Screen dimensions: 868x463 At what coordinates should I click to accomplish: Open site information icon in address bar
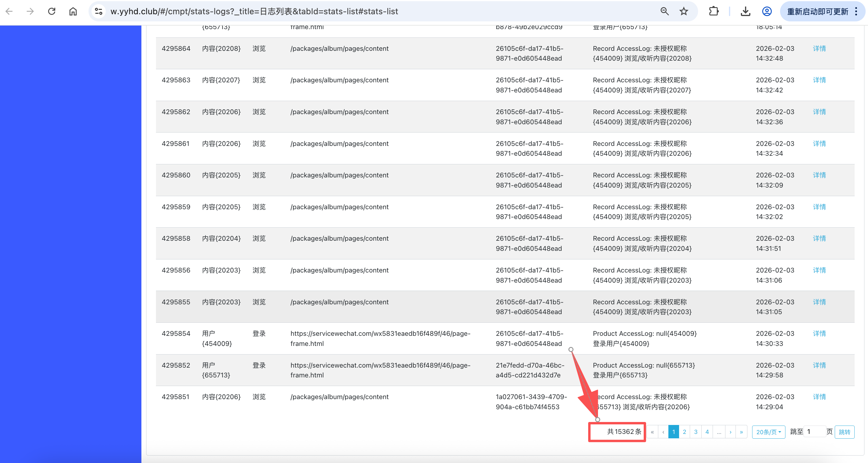[98, 12]
